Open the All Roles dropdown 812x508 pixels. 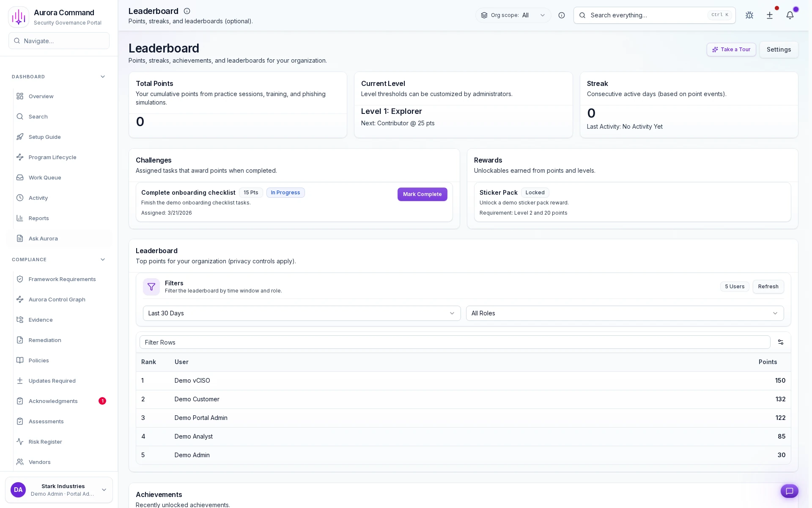(624, 313)
